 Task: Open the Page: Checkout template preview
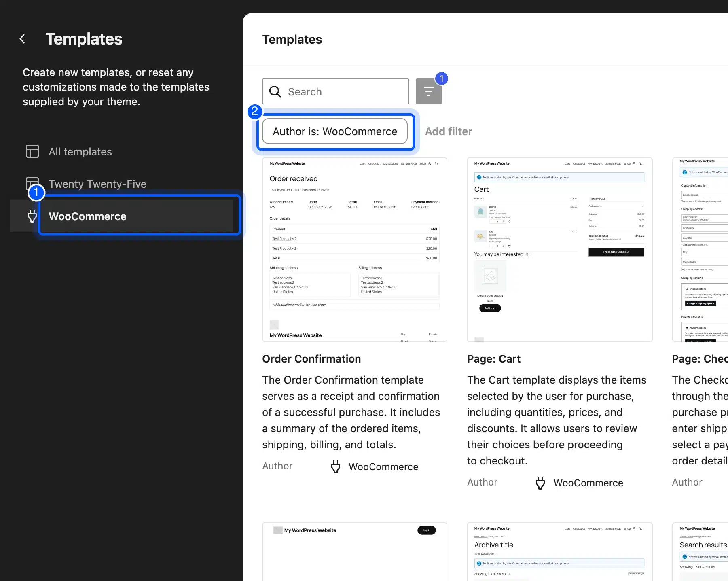pyautogui.click(x=700, y=250)
